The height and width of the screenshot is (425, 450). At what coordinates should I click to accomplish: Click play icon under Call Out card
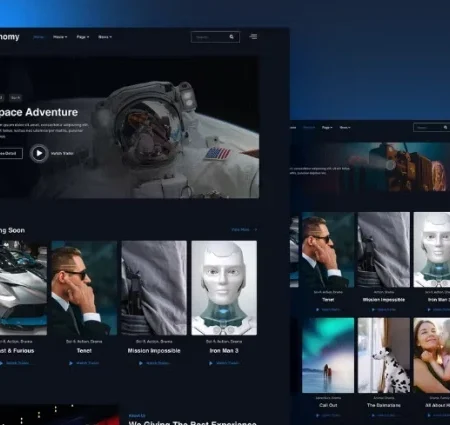tap(318, 415)
